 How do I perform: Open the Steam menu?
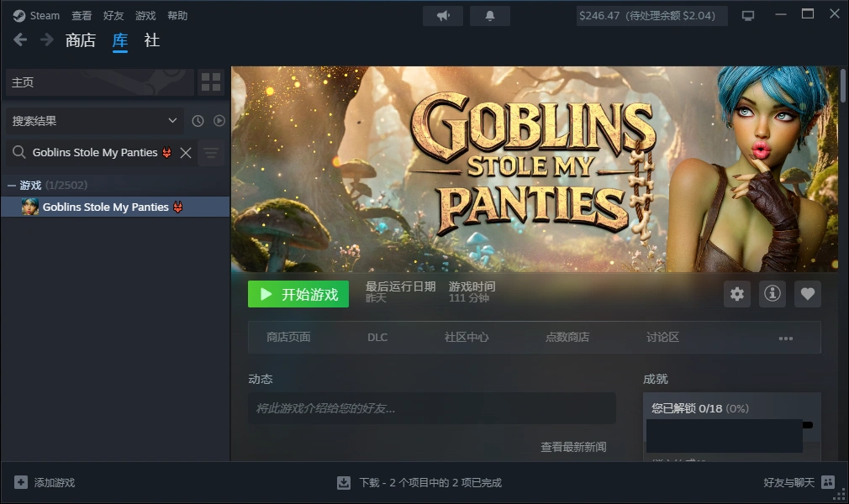[45, 16]
